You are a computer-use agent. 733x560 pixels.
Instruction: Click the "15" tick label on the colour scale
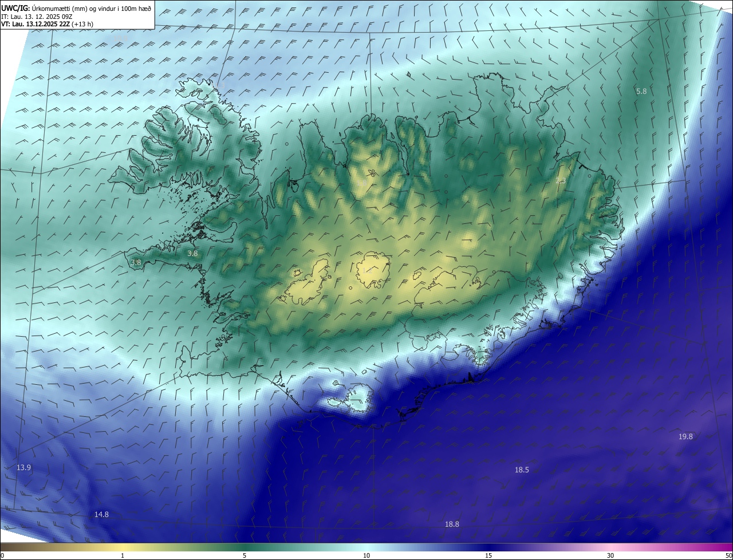click(x=488, y=555)
